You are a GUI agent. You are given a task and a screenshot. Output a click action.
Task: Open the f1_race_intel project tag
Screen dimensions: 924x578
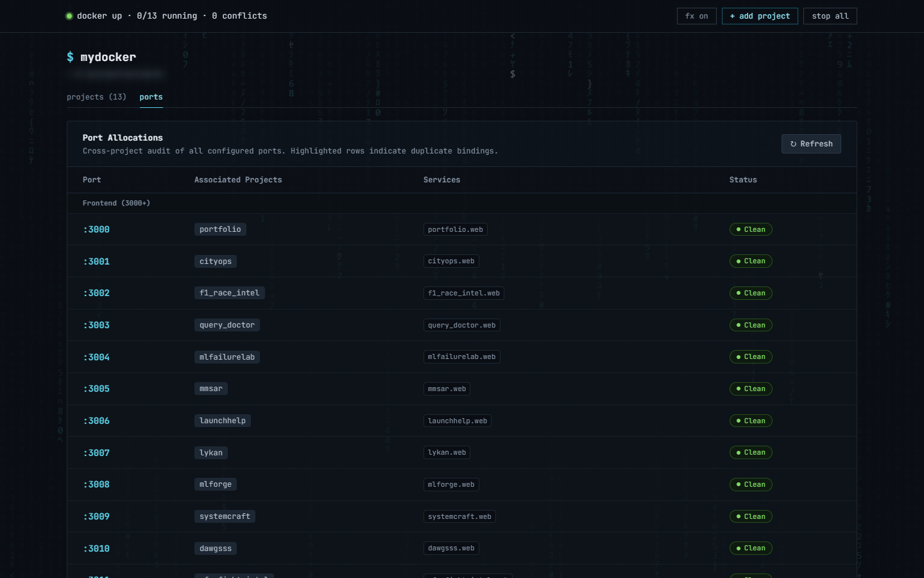click(229, 293)
